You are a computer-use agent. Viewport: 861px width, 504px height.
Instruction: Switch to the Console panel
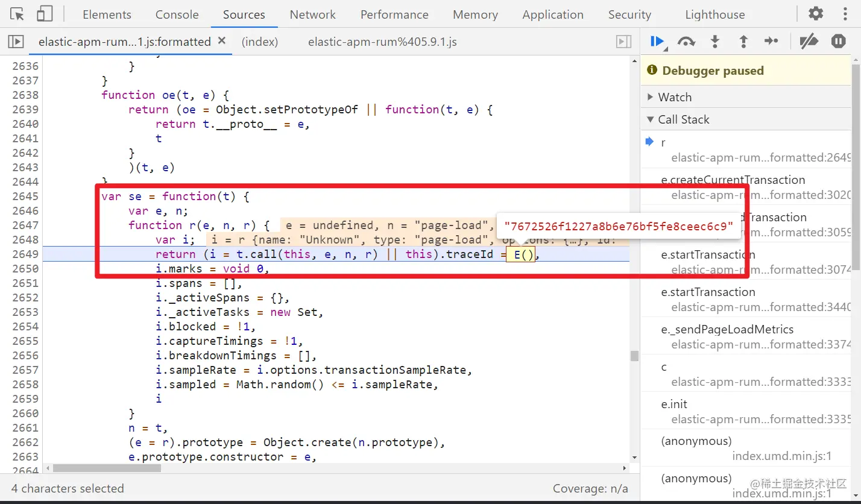coord(177,14)
